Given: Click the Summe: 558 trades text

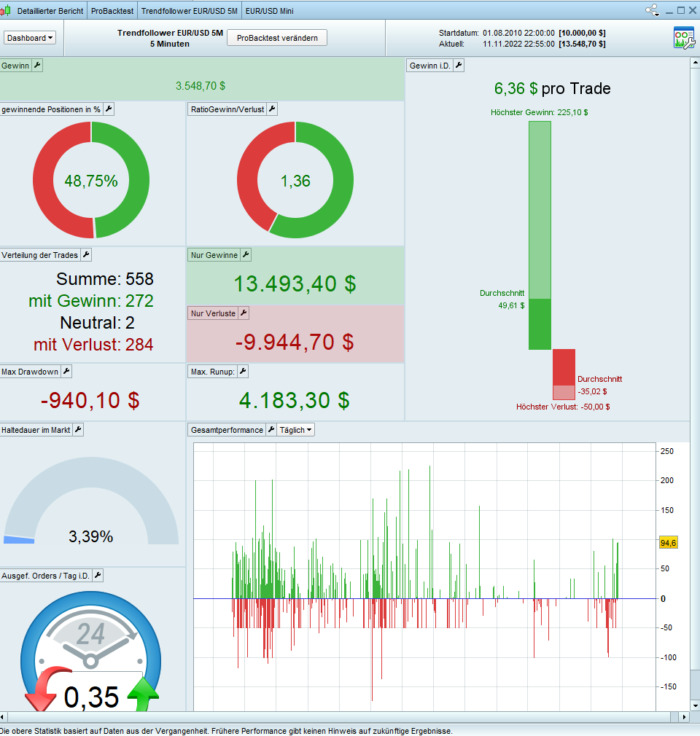Looking at the screenshot, I should pyautogui.click(x=105, y=279).
